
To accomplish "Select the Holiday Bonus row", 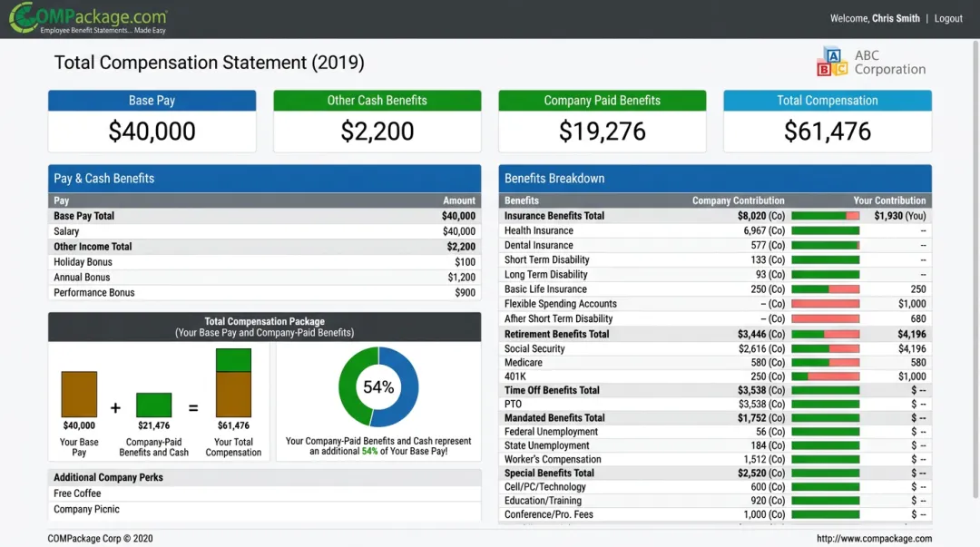I will click(264, 262).
